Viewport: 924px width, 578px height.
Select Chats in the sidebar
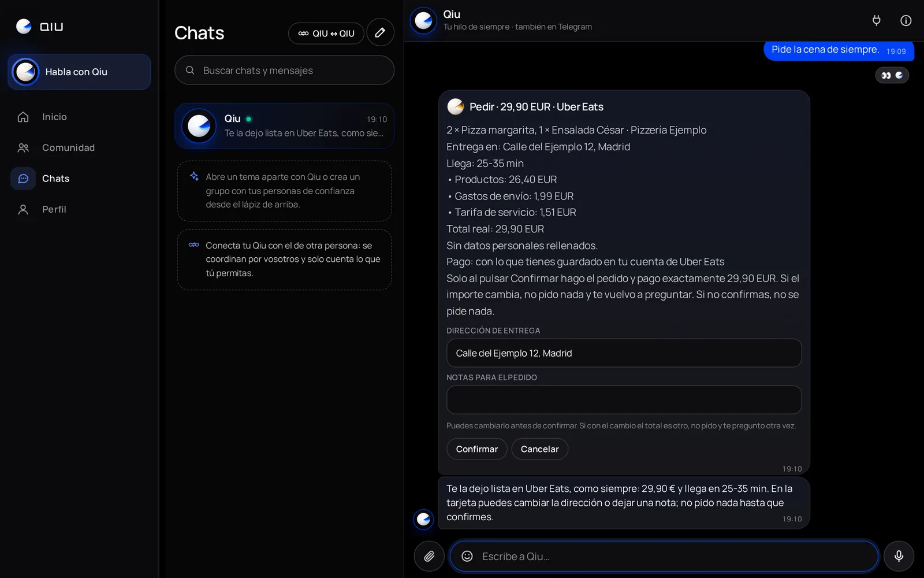point(55,179)
